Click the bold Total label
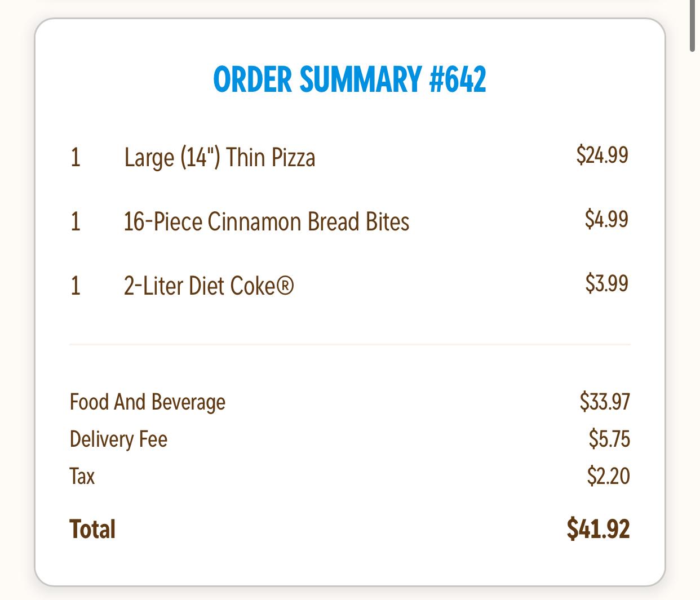Viewport: 700px width, 600px height. pos(92,530)
